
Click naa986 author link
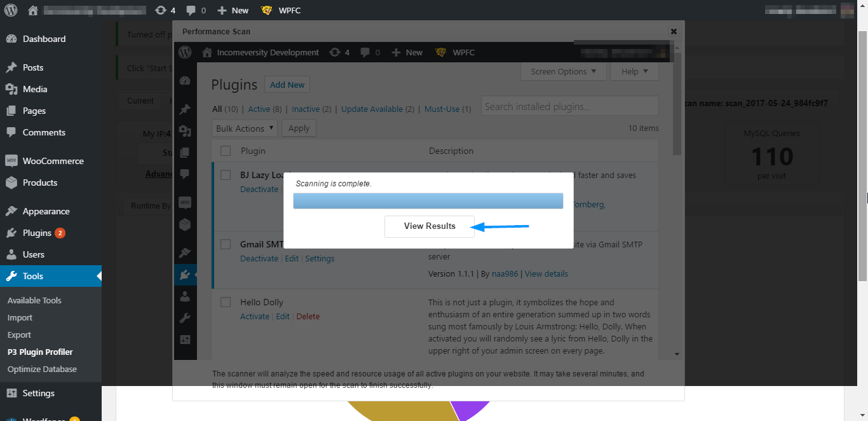[505, 273]
